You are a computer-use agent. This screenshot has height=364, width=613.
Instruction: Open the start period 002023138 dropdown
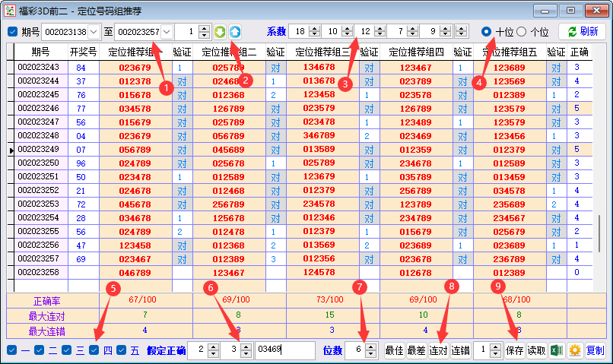[x=94, y=32]
